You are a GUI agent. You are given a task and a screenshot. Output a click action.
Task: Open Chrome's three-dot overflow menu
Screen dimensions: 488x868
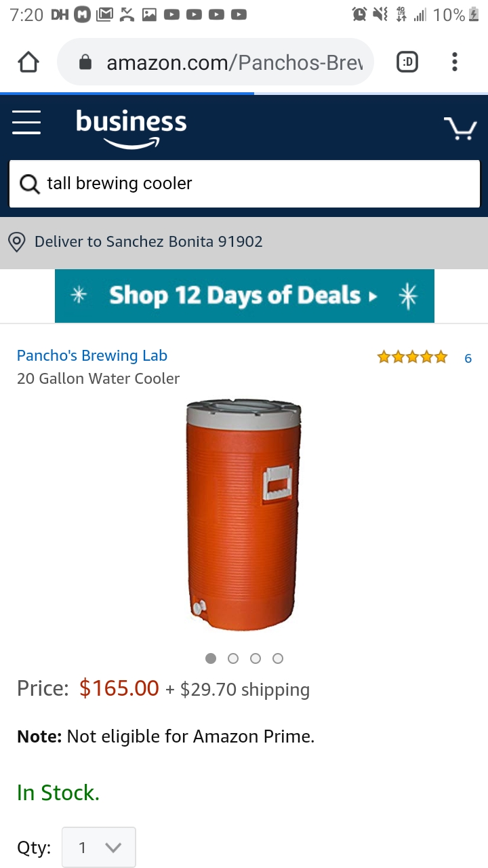tap(454, 62)
